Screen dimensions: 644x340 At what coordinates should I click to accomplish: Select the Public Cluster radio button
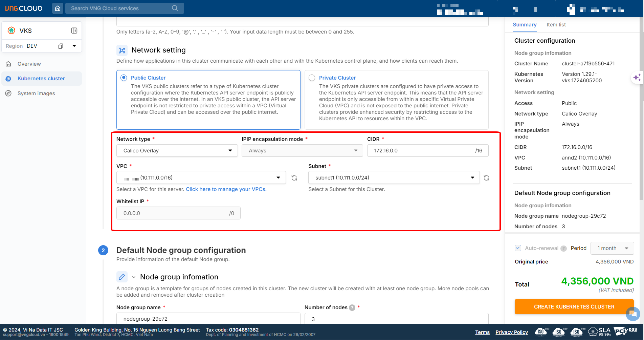tap(124, 78)
